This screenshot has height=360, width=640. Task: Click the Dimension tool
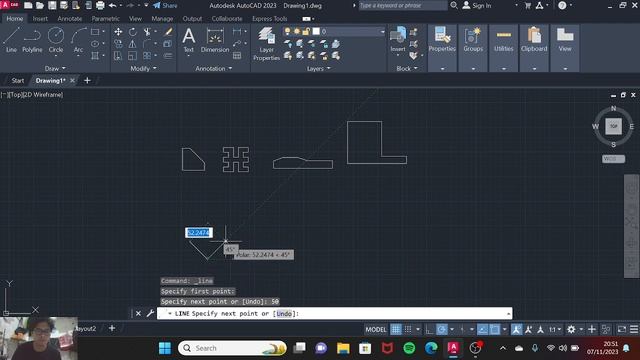(215, 40)
